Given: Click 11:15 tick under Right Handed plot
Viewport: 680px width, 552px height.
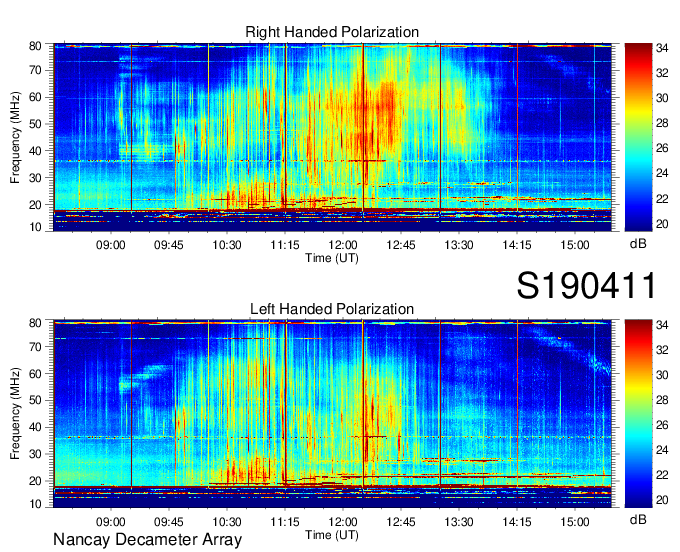Looking at the screenshot, I should [x=285, y=245].
